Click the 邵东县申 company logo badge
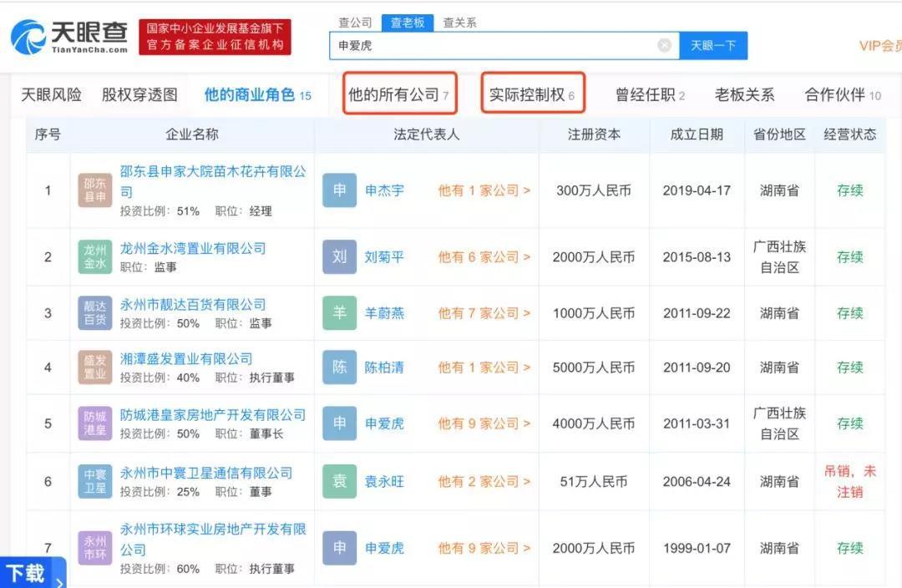This screenshot has height=588, width=902. pos(94,190)
